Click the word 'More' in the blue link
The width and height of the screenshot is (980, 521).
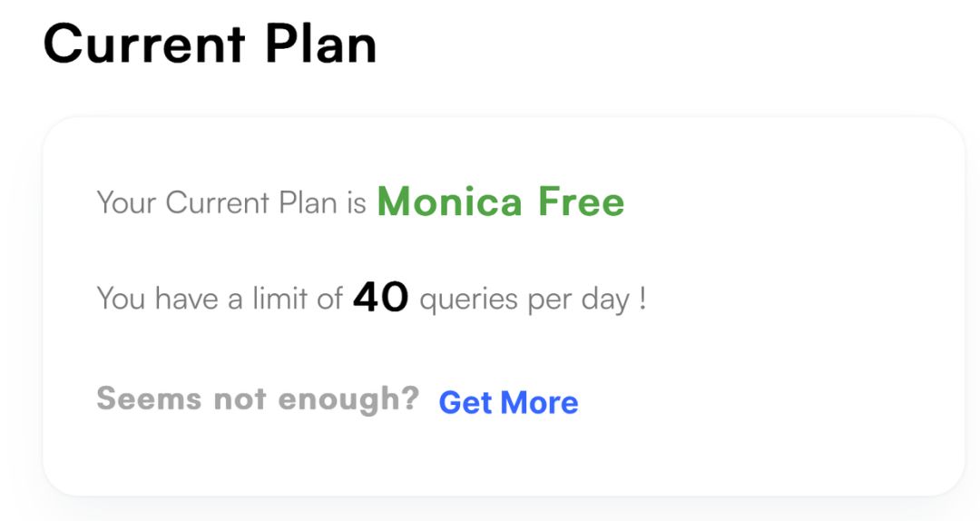pos(539,402)
